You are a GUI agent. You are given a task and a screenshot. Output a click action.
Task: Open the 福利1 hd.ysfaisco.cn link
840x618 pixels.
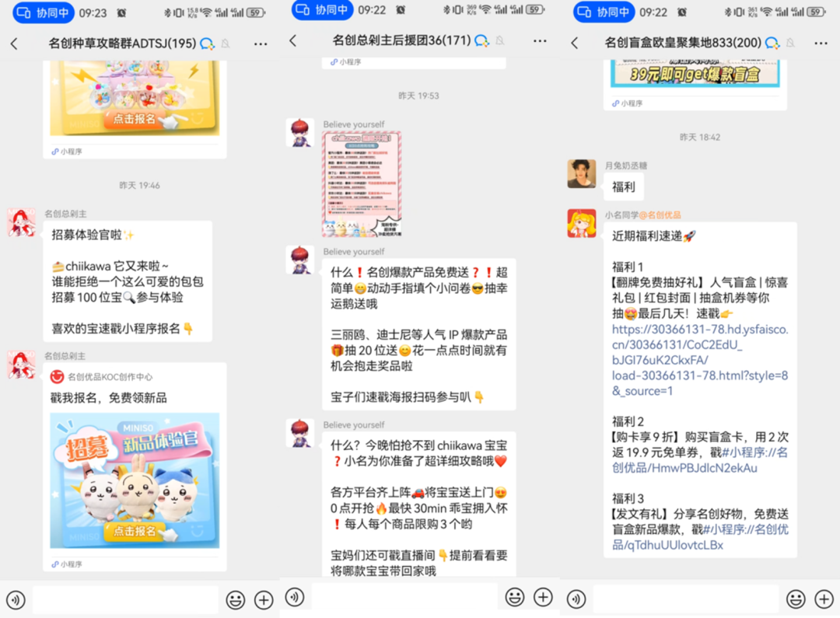click(700, 360)
